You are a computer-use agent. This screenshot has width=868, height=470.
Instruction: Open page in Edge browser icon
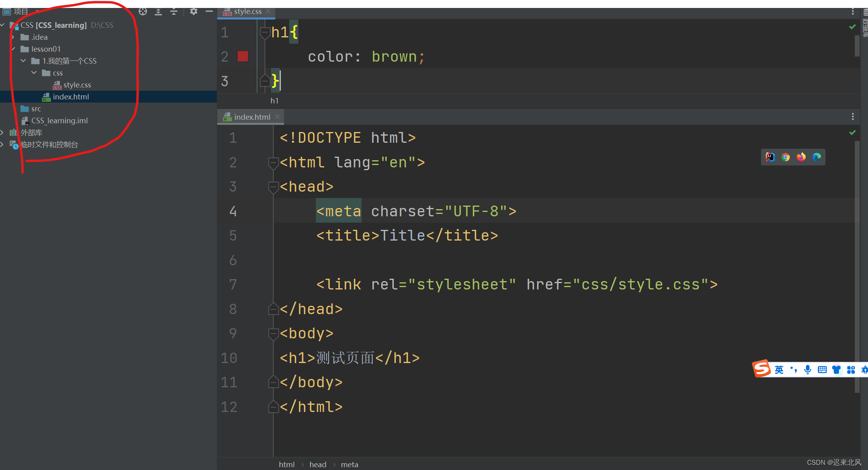pyautogui.click(x=817, y=157)
